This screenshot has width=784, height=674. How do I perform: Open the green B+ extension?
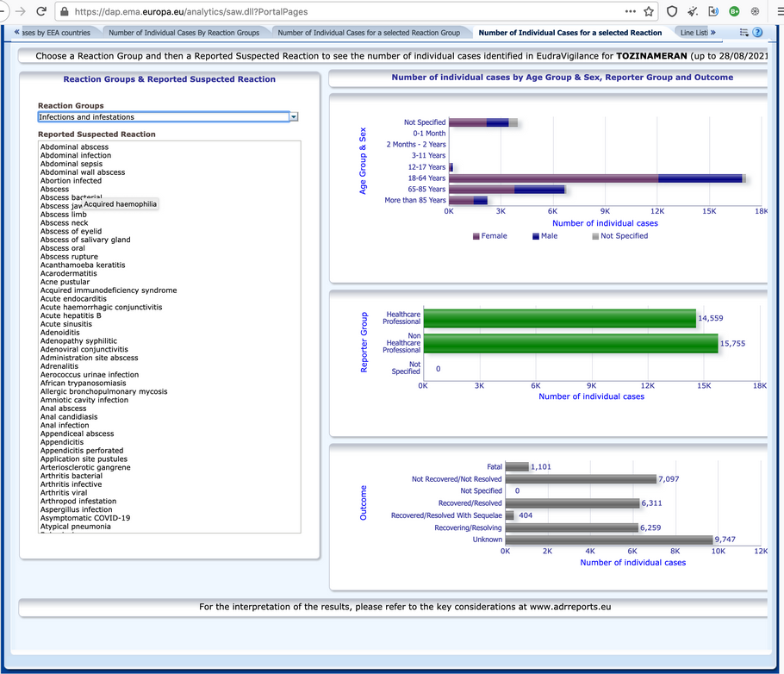(x=734, y=11)
